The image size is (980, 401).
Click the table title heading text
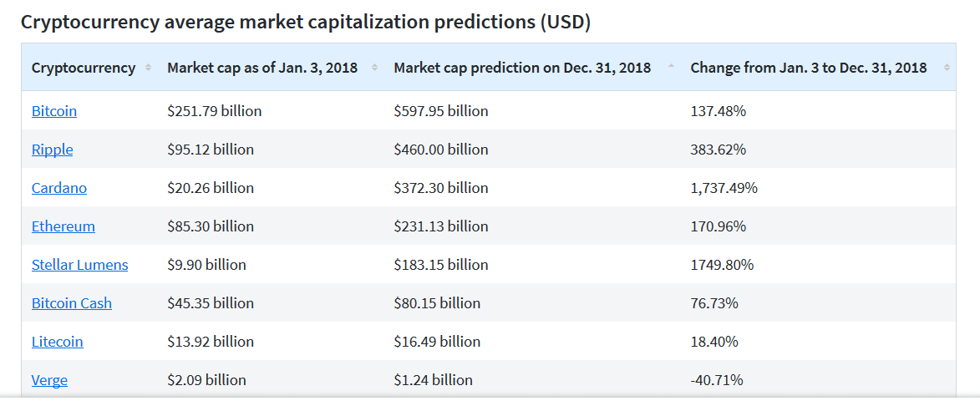click(x=306, y=22)
